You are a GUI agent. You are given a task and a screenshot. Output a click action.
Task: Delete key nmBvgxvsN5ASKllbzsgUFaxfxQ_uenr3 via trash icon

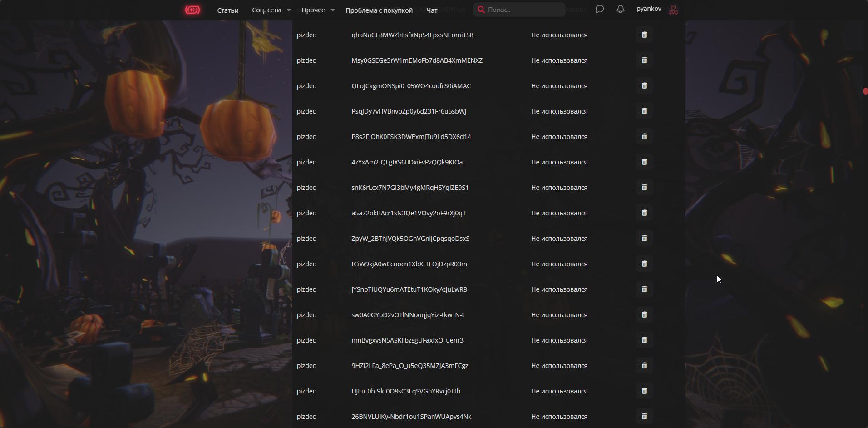coord(644,340)
